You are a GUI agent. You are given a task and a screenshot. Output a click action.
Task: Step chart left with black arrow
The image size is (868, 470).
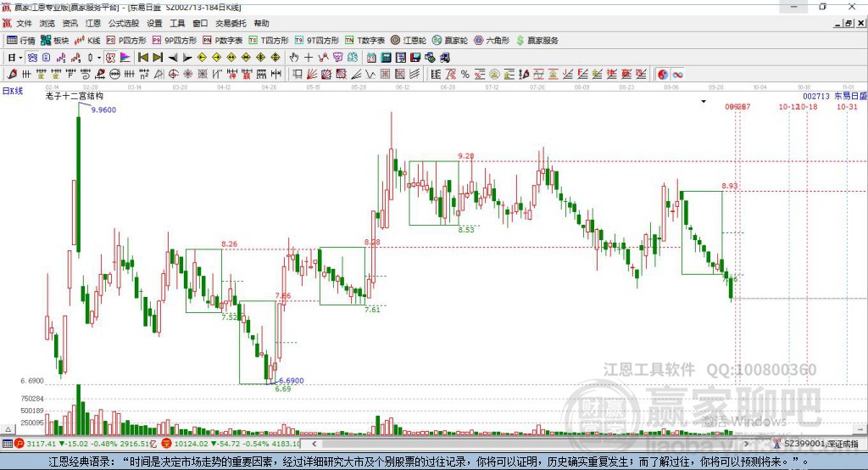coord(173,58)
